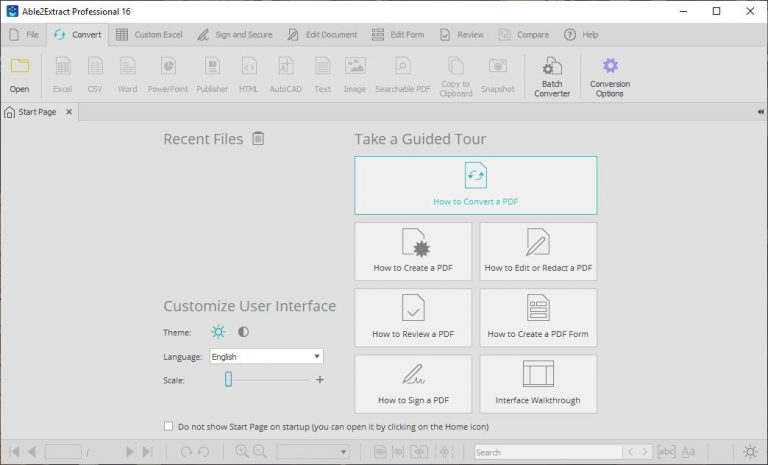The image size is (768, 465).
Task: Toggle theme icon in status bar
Action: (750, 451)
